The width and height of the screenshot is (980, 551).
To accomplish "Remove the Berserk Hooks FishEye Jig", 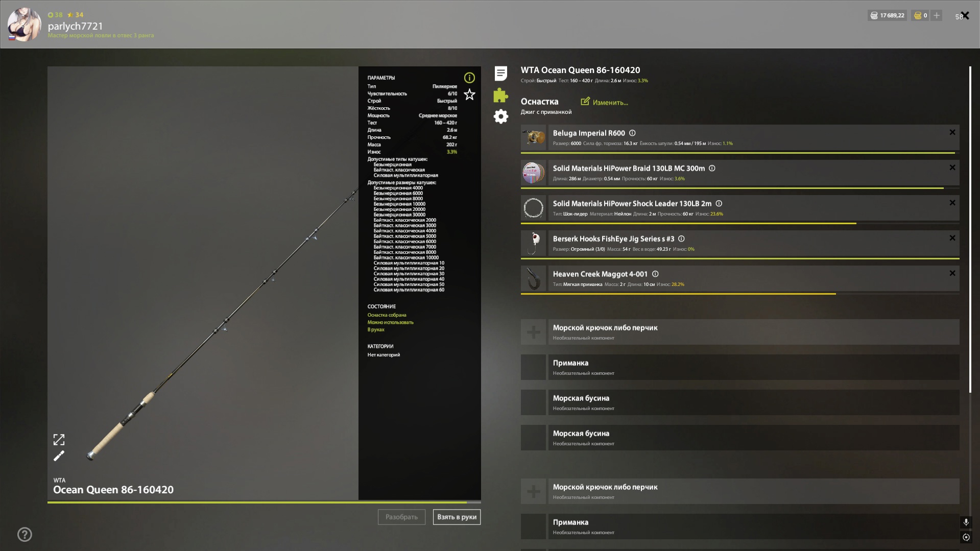I will [952, 238].
